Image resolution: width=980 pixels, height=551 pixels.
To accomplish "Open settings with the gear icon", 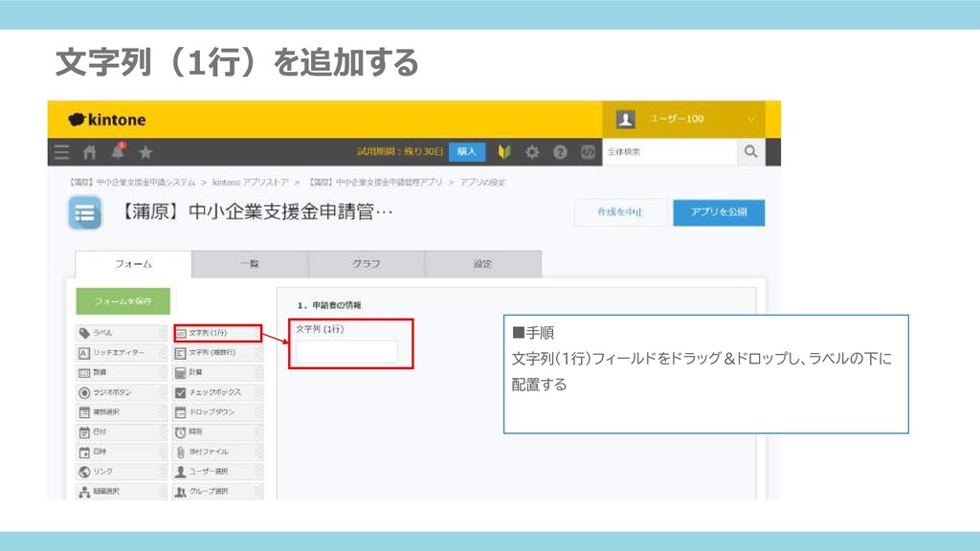I will coord(532,152).
